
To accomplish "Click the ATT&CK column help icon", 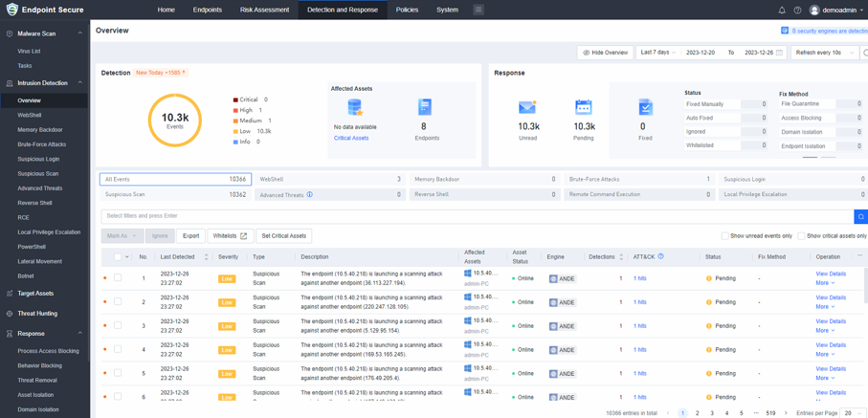I will click(660, 257).
